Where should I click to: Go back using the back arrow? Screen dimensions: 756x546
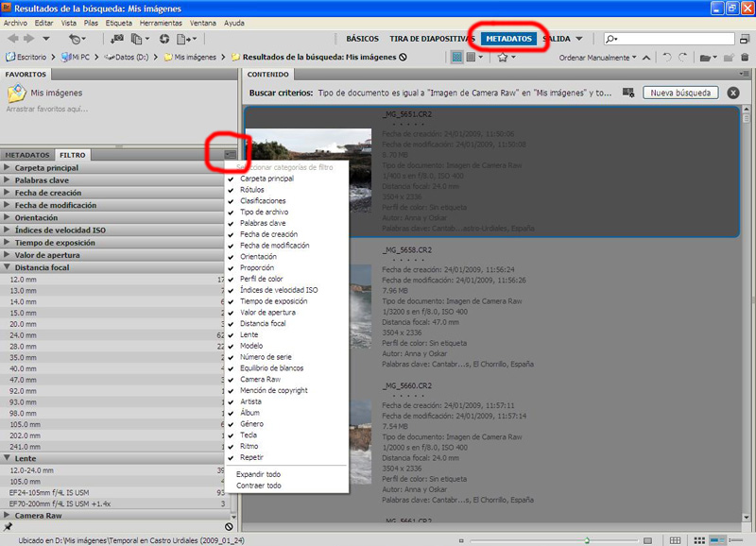(x=13, y=39)
